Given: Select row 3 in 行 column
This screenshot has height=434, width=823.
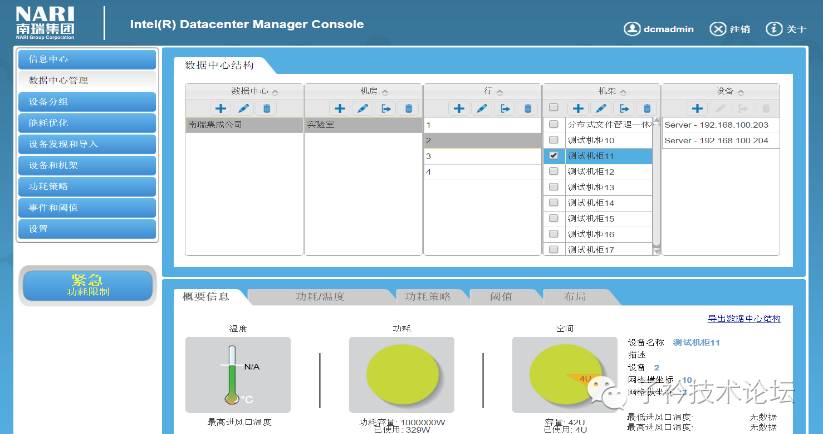Looking at the screenshot, I should (482, 156).
